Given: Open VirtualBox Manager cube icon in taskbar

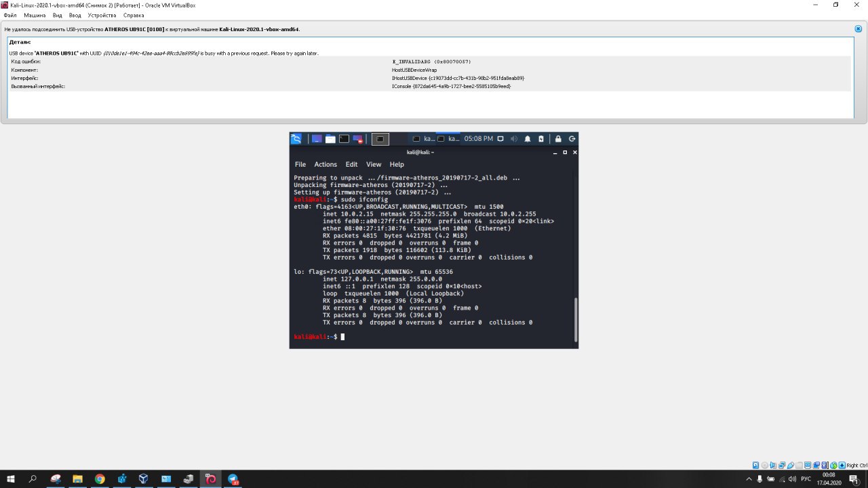Looking at the screenshot, I should 144,479.
